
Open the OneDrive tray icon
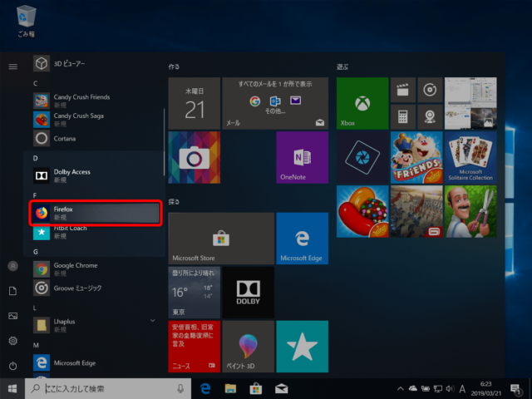click(x=412, y=388)
